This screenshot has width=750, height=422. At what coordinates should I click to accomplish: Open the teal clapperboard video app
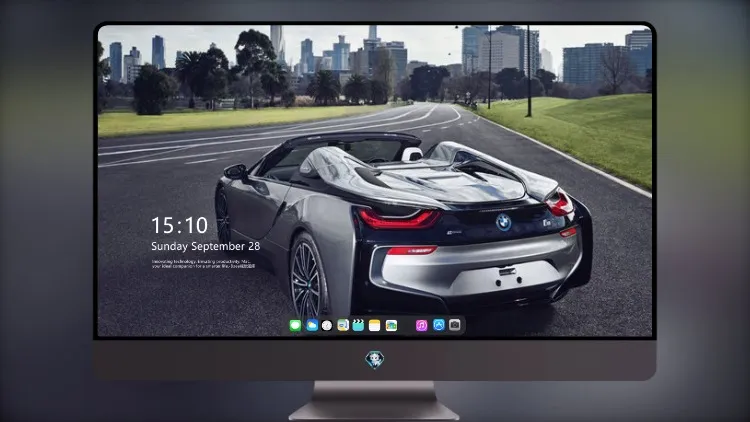pyautogui.click(x=358, y=325)
